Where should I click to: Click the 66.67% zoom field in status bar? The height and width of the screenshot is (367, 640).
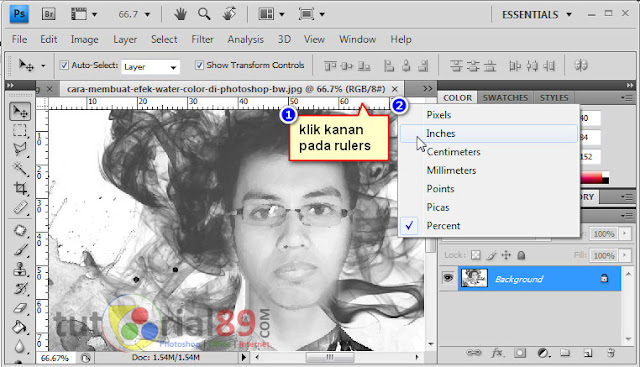pyautogui.click(x=55, y=358)
